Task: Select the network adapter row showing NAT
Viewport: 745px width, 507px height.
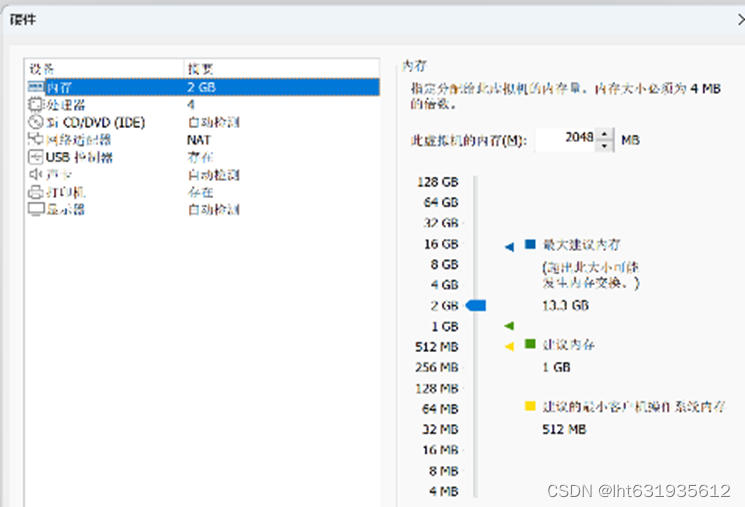Action: coord(203,140)
